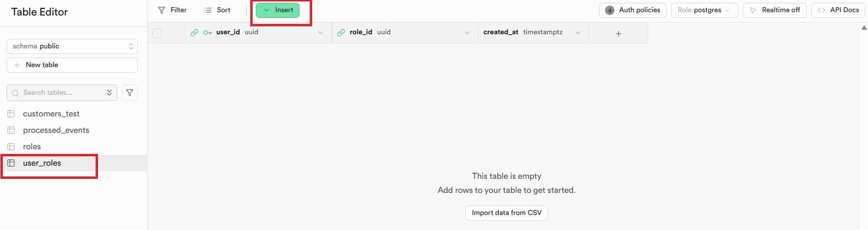Viewport: 868px width, 230px height.
Task: Click the customers_test table icon
Action: [x=11, y=114]
